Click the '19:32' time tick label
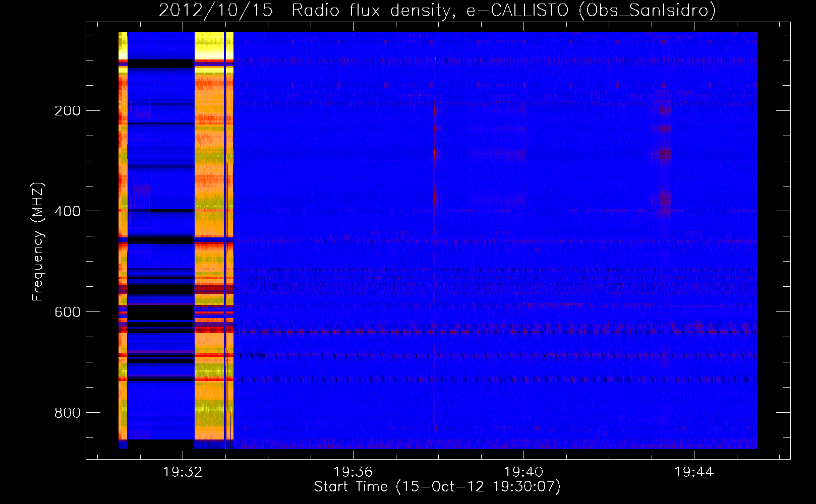Viewport: 816px width, 504px height. pos(183,472)
